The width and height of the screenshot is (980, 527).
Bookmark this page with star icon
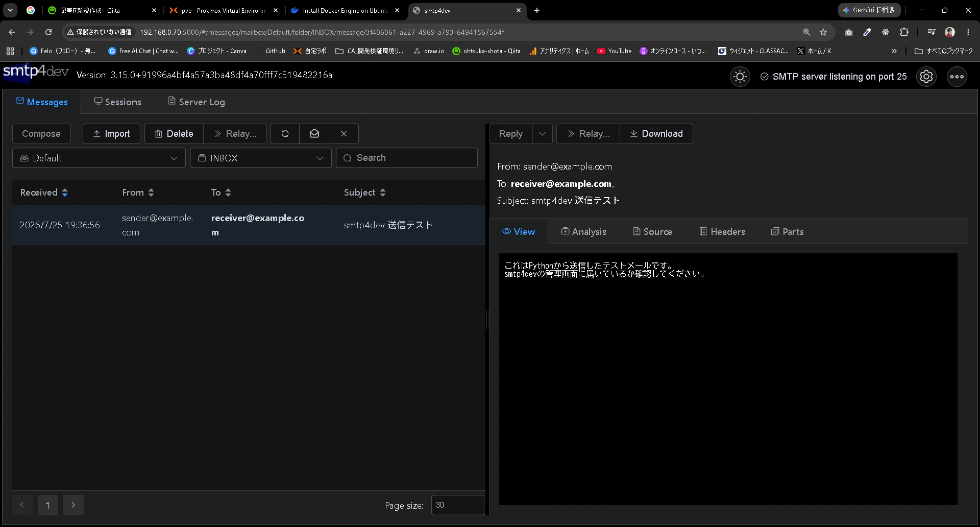823,32
